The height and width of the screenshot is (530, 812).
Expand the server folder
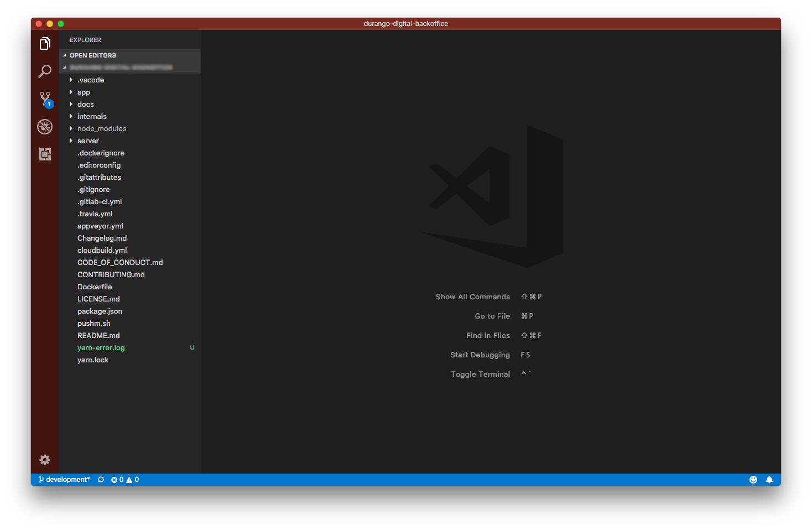(x=130, y=141)
